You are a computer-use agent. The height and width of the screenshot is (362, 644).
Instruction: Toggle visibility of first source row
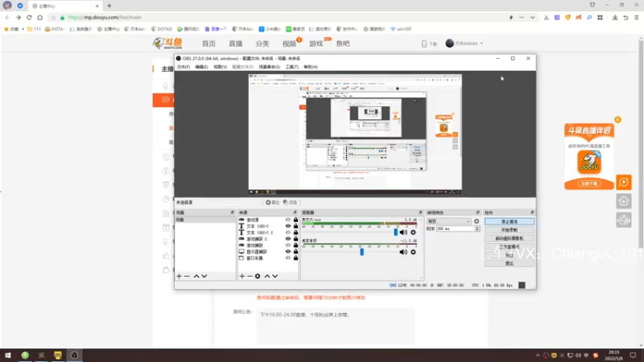tap(288, 220)
